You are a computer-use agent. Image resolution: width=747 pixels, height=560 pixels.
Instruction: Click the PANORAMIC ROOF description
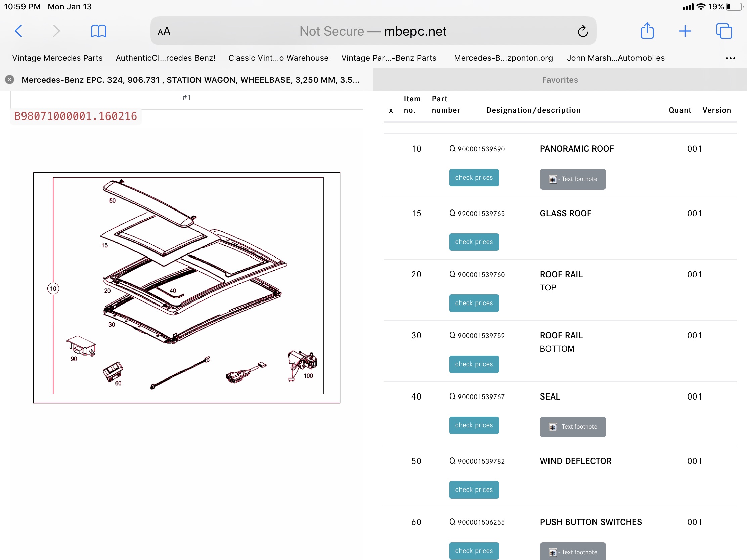(x=577, y=149)
